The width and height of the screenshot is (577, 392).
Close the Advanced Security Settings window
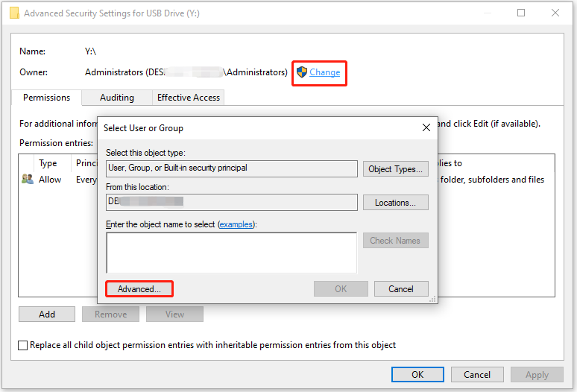pyautogui.click(x=555, y=13)
